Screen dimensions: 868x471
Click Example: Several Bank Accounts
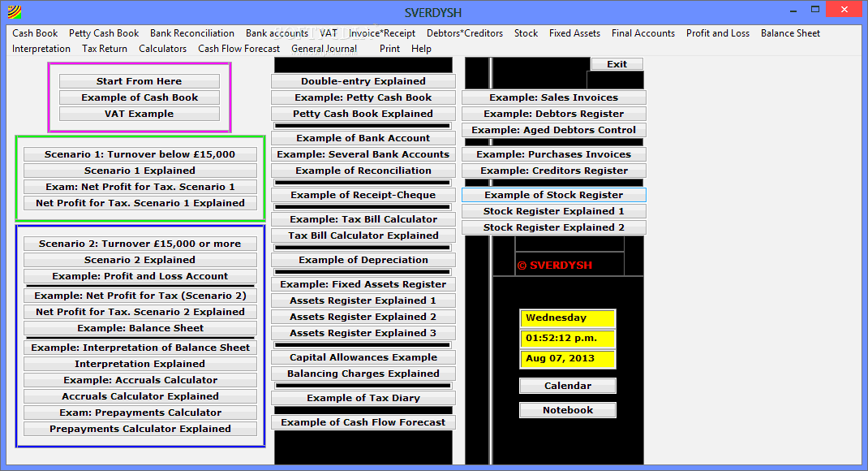363,154
